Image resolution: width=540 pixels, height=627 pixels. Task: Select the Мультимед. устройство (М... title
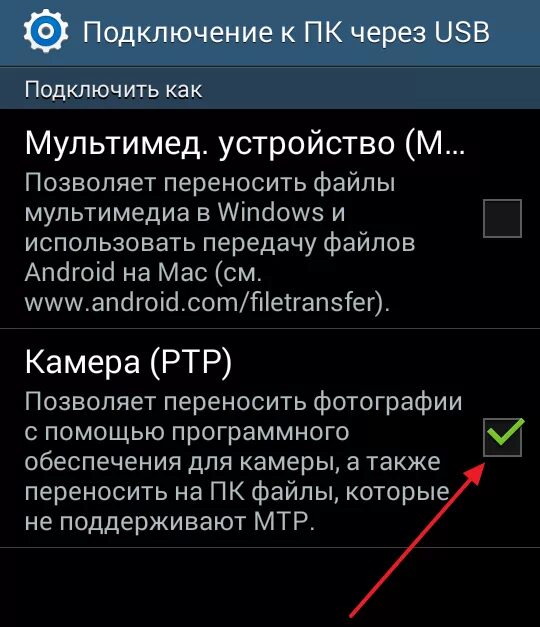[245, 143]
